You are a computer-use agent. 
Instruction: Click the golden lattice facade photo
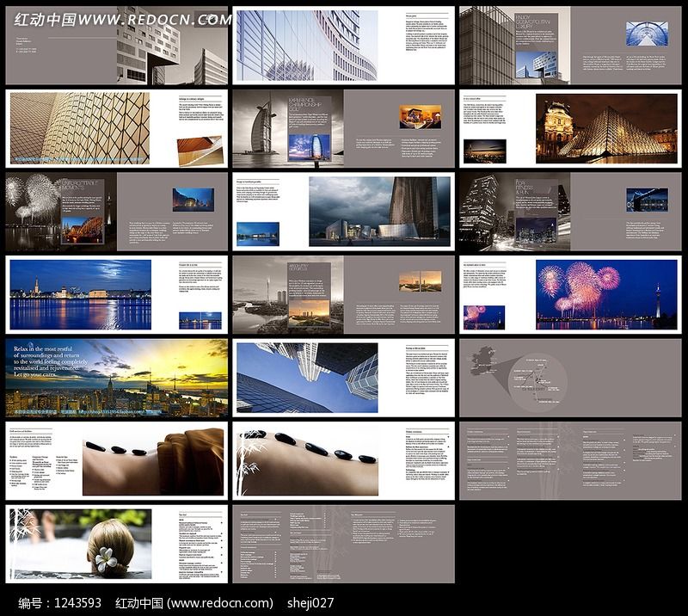pos(80,128)
